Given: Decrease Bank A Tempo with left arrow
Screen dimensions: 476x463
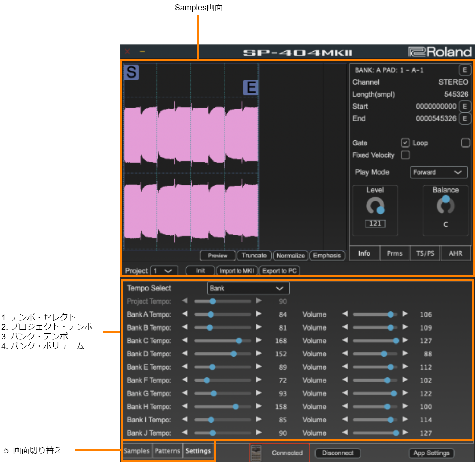Looking at the screenshot, I should 185,314.
